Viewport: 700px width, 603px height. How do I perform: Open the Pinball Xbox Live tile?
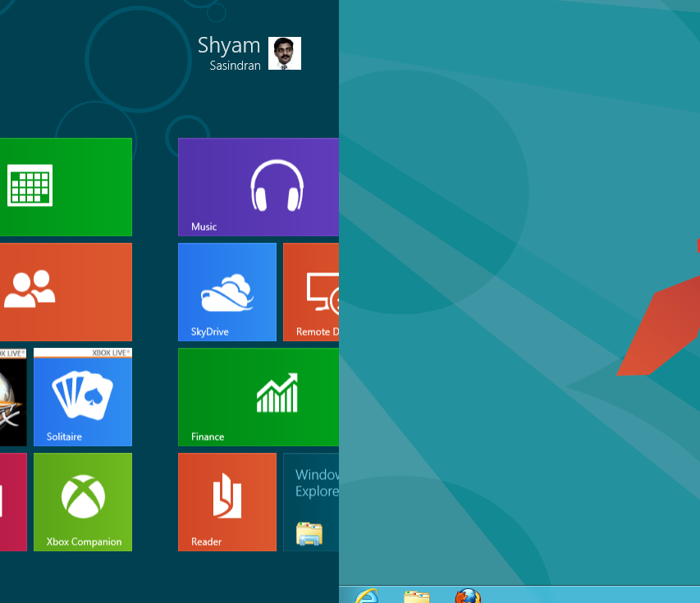(x=13, y=397)
